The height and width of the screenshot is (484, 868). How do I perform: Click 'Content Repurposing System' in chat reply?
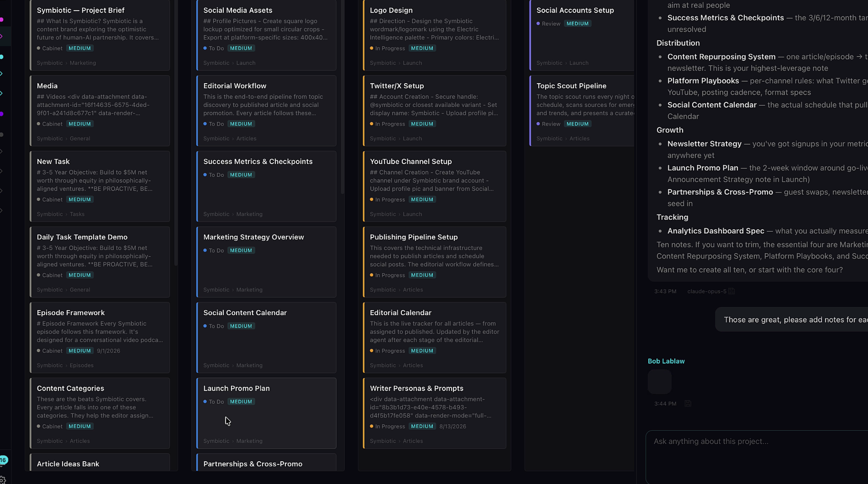point(721,57)
